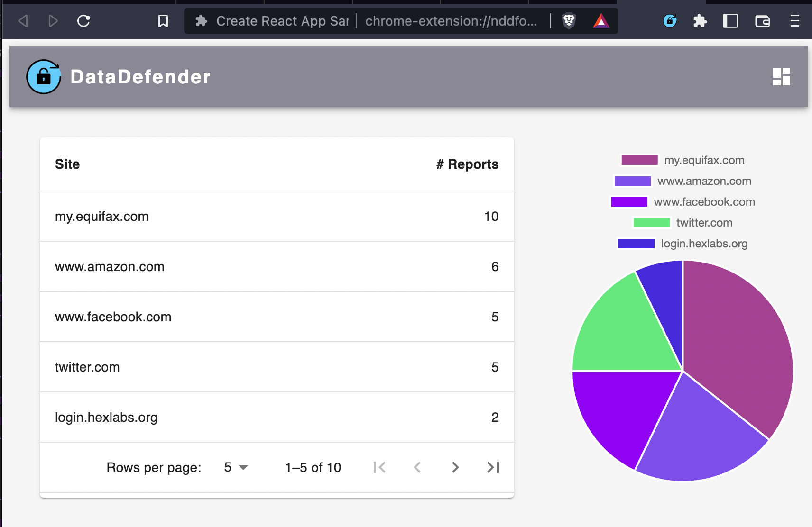The image size is (812, 527).
Task: Open the extensions puzzle icon
Action: click(700, 21)
